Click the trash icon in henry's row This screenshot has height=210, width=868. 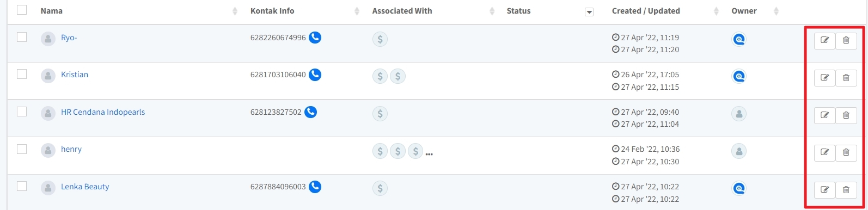point(846,152)
